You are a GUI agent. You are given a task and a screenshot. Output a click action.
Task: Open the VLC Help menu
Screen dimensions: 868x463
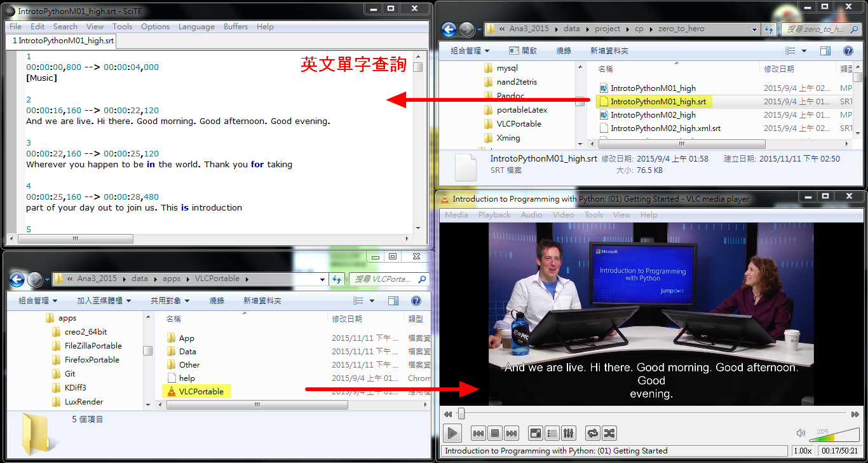click(x=649, y=215)
